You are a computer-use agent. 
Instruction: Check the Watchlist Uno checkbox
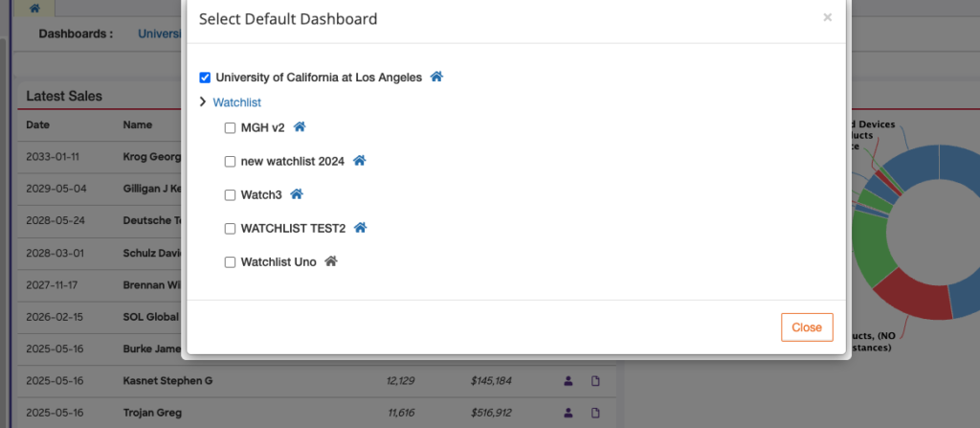(x=230, y=262)
